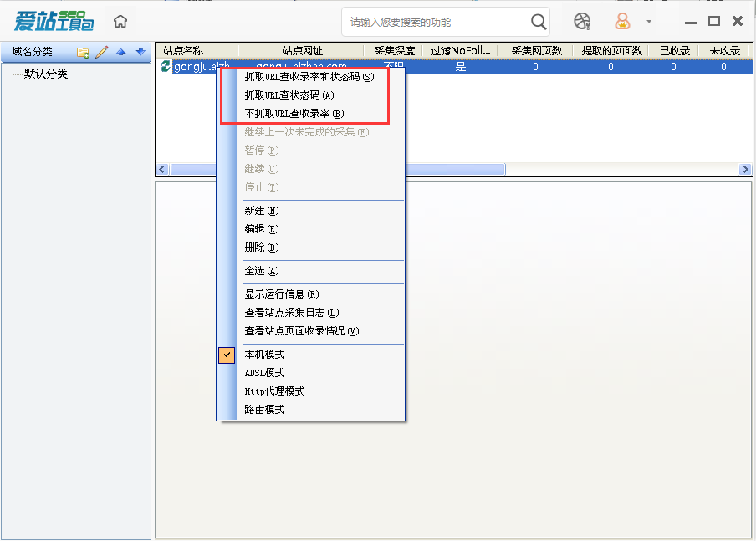Click the 提取的页面数 column header
This screenshot has height=541, width=756.
[x=610, y=51]
